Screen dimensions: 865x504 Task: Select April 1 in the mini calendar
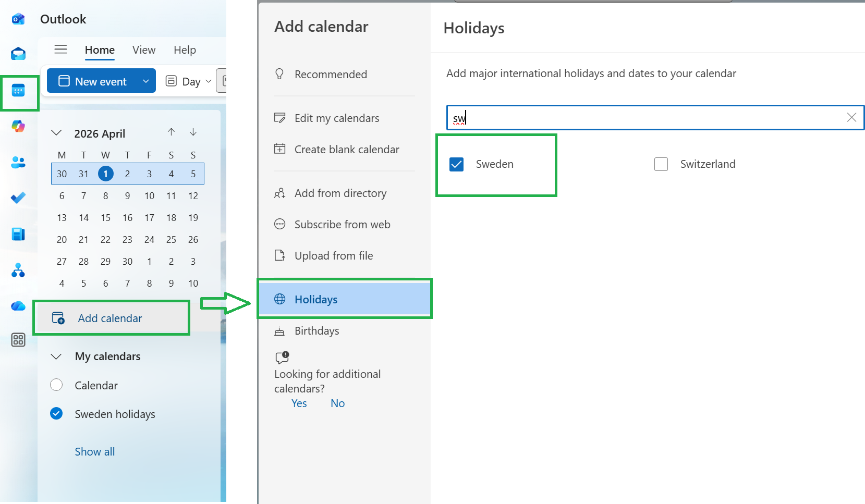coord(105,174)
